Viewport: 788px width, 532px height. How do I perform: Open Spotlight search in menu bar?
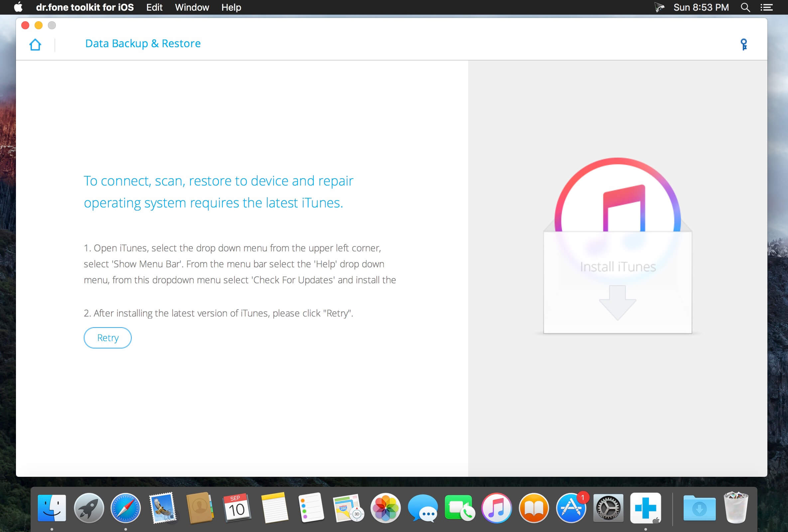(x=745, y=7)
